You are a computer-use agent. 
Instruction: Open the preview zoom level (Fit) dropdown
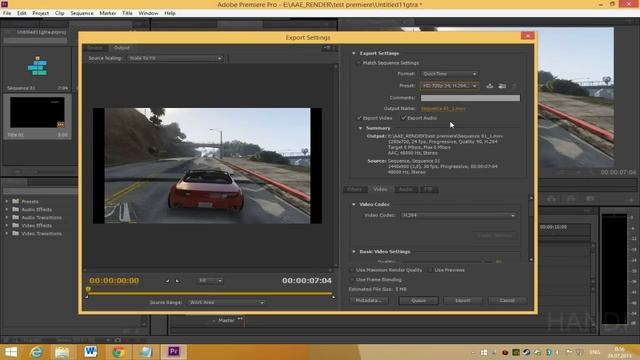coord(210,281)
